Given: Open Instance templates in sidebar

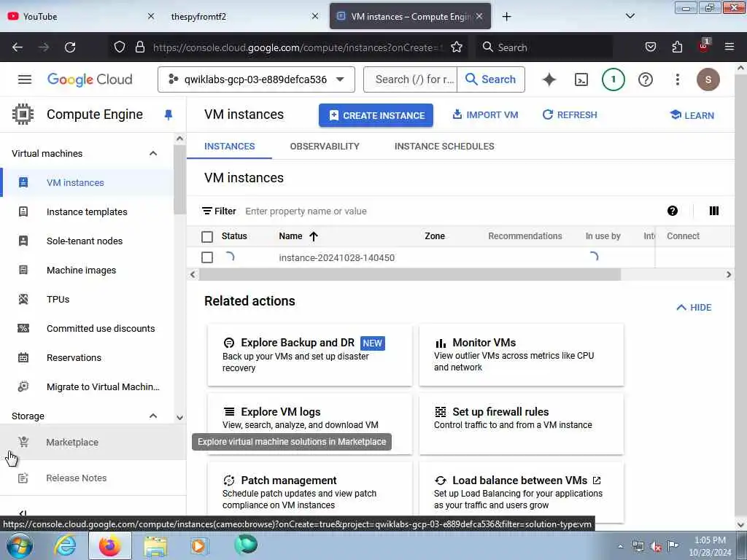Looking at the screenshot, I should [x=87, y=212].
